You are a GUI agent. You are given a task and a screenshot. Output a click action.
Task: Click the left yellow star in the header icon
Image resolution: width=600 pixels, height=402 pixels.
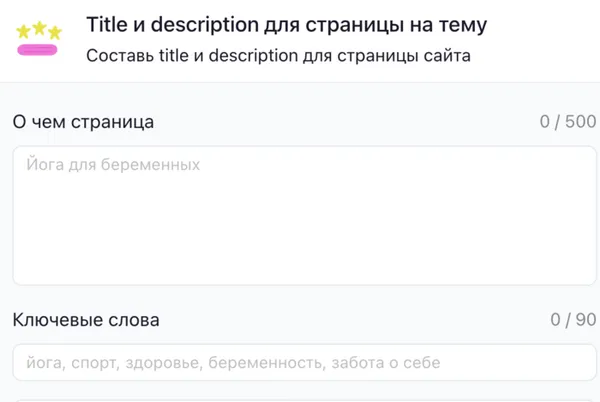[x=25, y=31]
